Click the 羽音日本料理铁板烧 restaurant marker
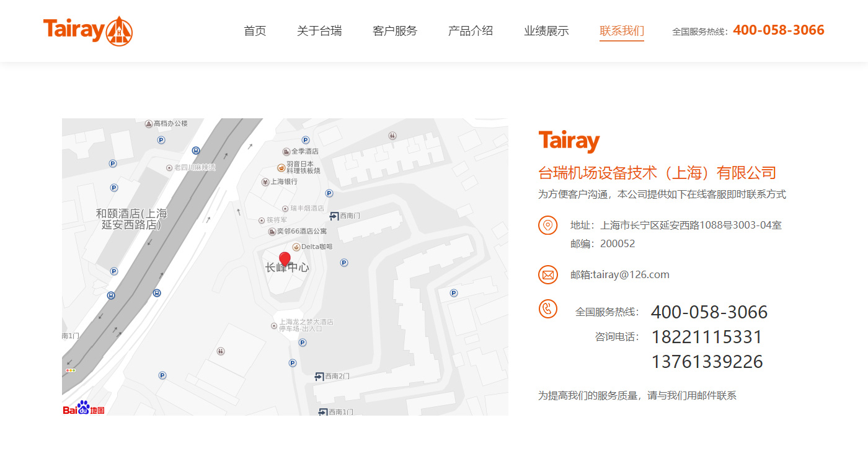 point(281,167)
